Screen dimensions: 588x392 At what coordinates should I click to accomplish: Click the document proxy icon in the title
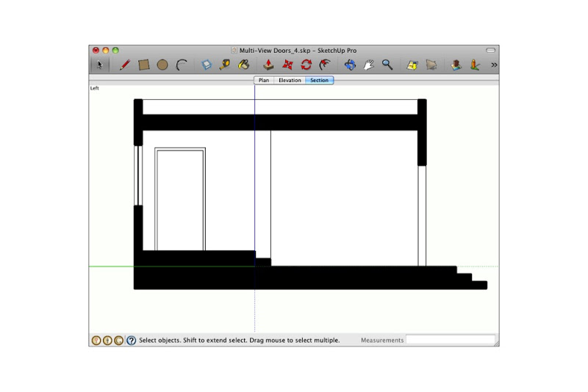pyautogui.click(x=234, y=50)
